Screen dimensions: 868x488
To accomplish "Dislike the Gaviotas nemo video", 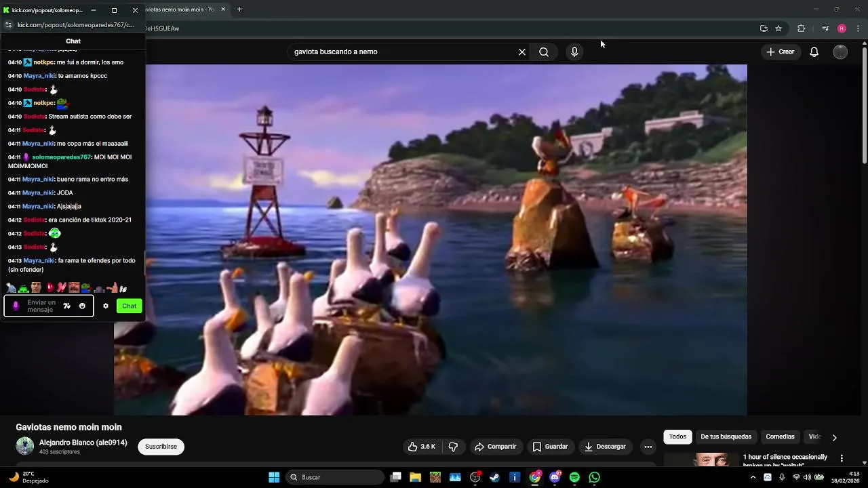I will point(453,447).
